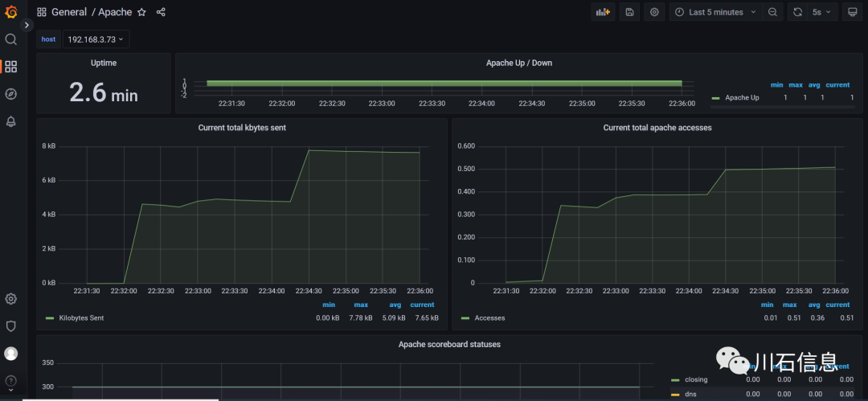
Task: Click the Apache Up legend horizontal scrollbar
Action: tap(782, 106)
